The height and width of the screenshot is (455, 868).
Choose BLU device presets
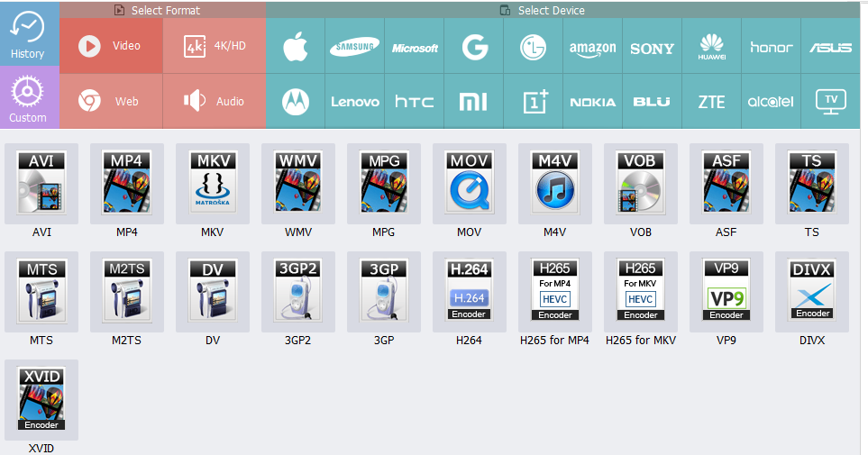[x=652, y=101]
